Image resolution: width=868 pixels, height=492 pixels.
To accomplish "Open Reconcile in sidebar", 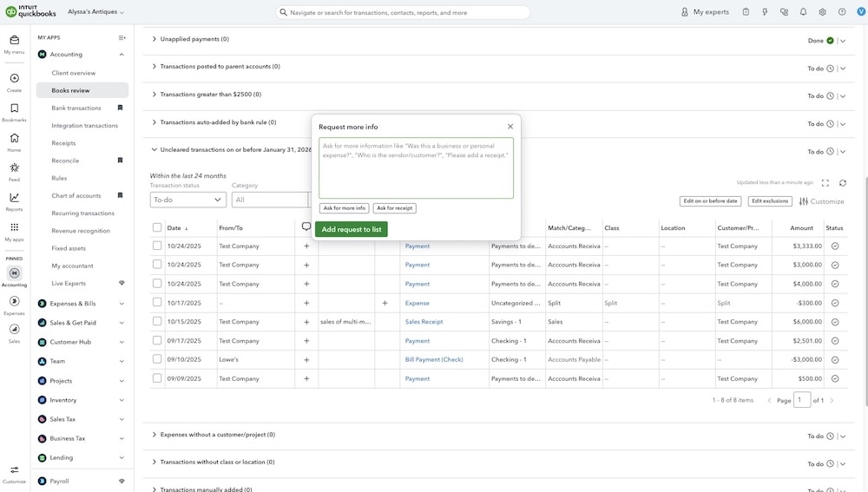I will point(65,161).
